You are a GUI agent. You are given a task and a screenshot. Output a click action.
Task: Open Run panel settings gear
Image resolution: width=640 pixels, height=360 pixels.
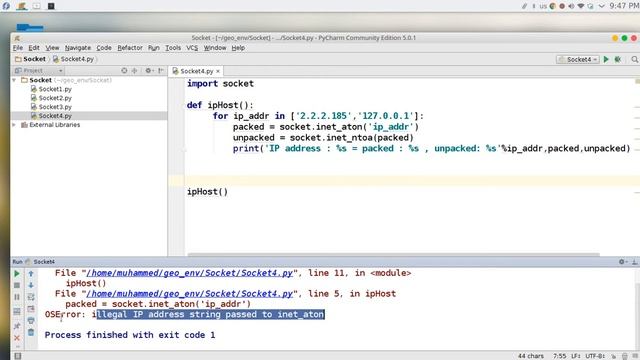tap(622, 262)
